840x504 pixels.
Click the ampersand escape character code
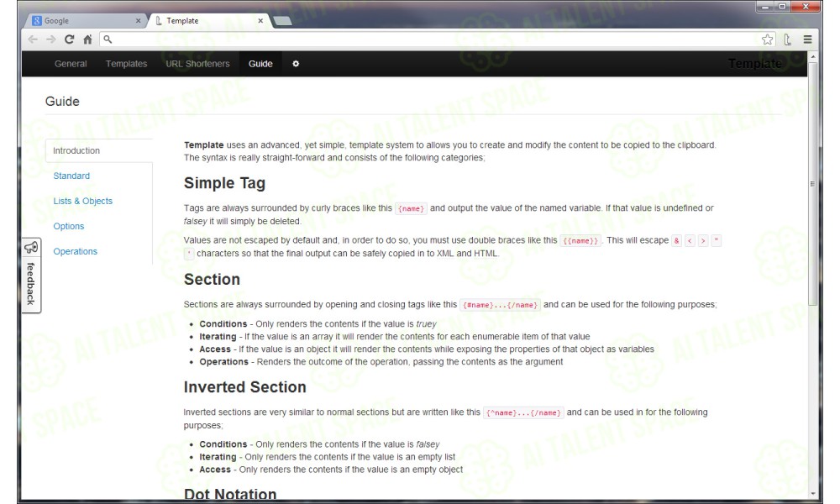coord(676,240)
